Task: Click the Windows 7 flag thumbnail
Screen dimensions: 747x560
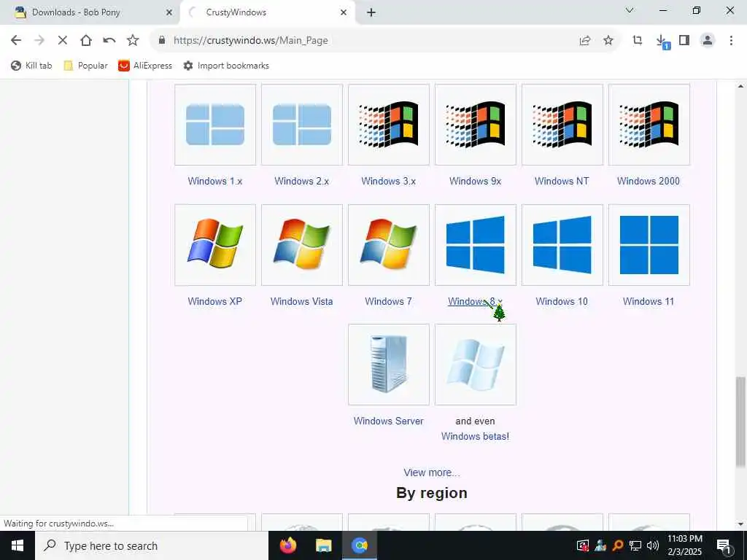Action: point(389,245)
